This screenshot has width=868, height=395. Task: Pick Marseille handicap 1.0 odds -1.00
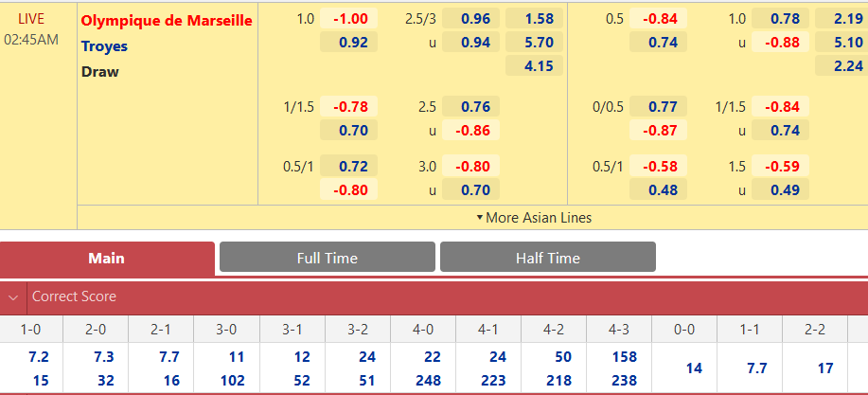tap(348, 18)
